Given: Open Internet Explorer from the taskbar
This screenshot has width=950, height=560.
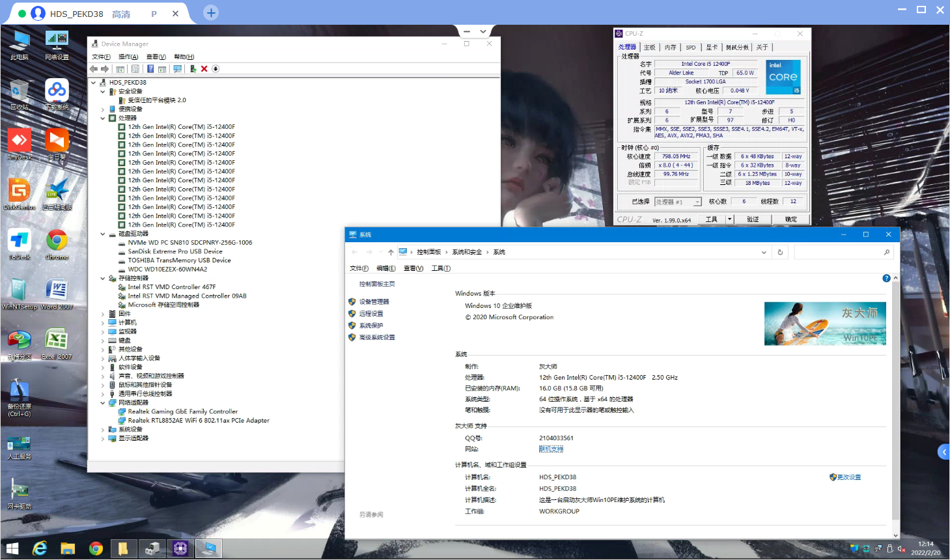Looking at the screenshot, I should point(40,549).
